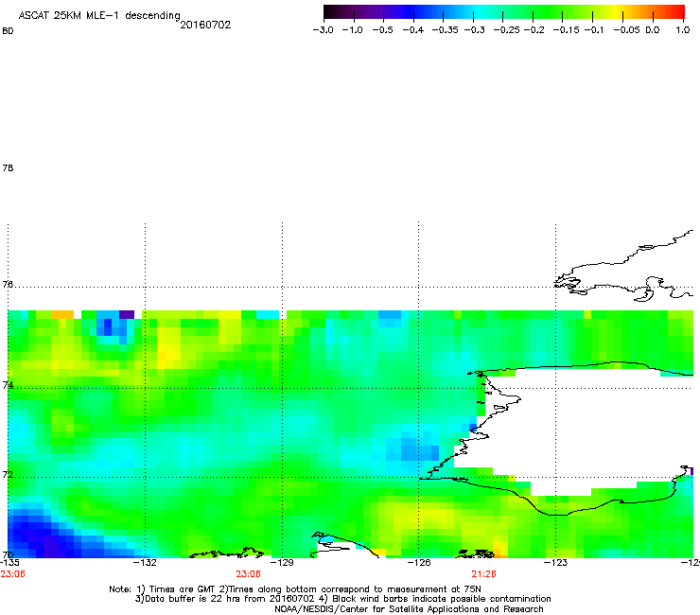Click the color bar label -3.0

[x=323, y=30]
